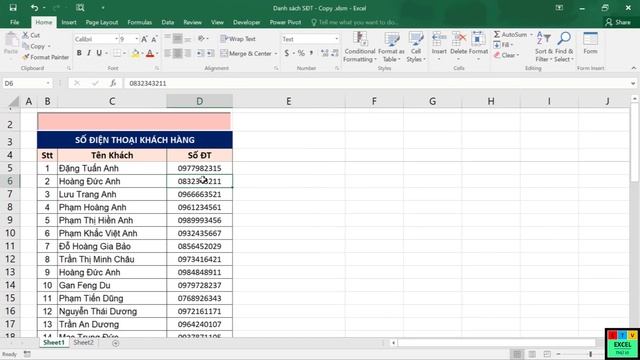Toggle Wrap Text
Screen dimensions: 640x360
(238, 39)
